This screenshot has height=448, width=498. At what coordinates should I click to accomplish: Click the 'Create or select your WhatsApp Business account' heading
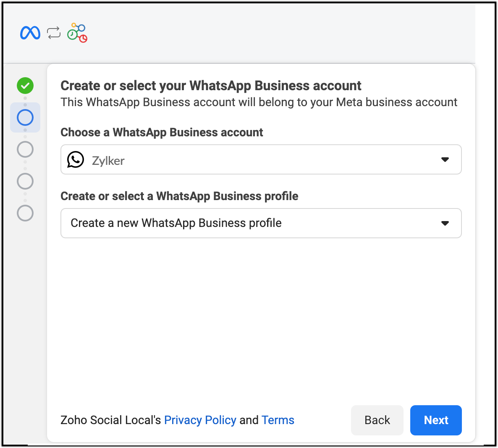point(211,86)
